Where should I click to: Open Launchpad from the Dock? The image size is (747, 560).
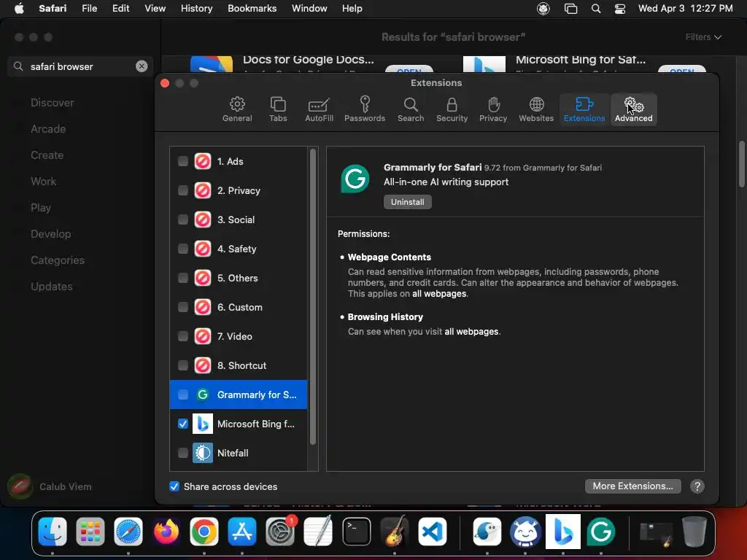pyautogui.click(x=90, y=532)
